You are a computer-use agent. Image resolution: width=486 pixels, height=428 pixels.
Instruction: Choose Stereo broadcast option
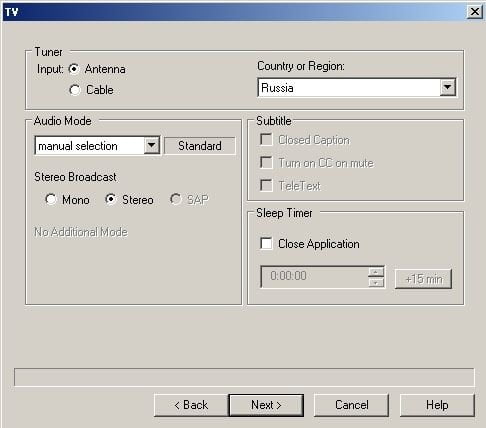pos(111,199)
